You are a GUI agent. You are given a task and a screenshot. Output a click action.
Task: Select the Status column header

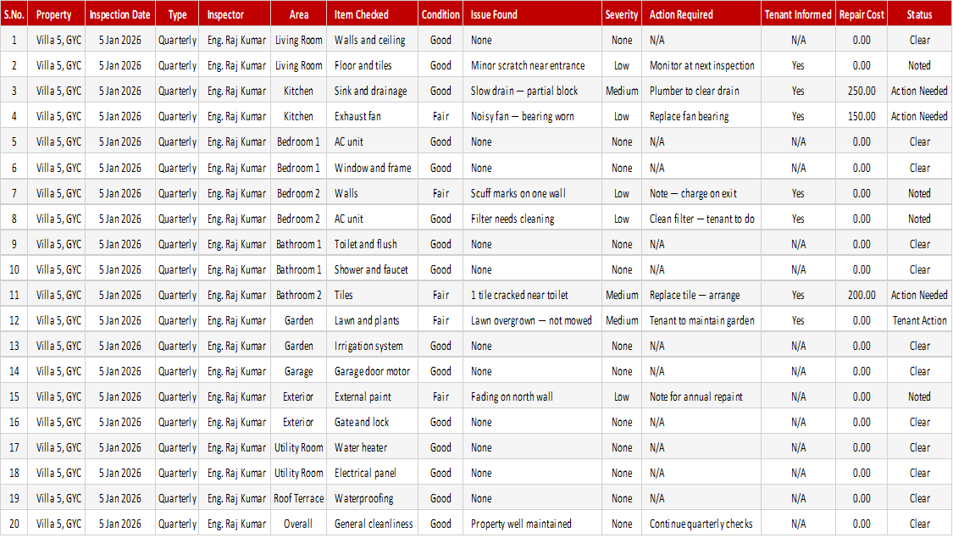(x=919, y=14)
